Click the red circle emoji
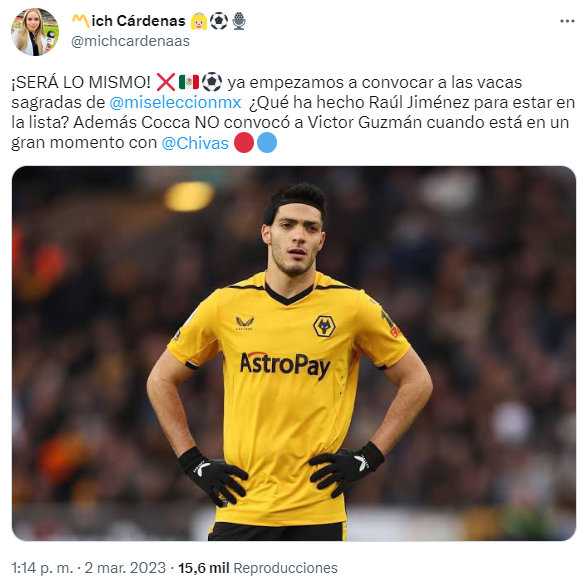Image resolution: width=587 pixels, height=583 pixels. click(244, 143)
